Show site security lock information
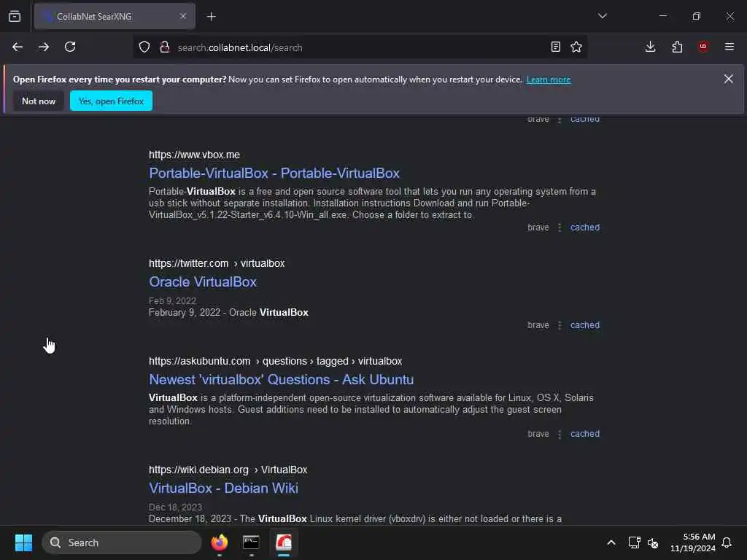 coord(165,47)
